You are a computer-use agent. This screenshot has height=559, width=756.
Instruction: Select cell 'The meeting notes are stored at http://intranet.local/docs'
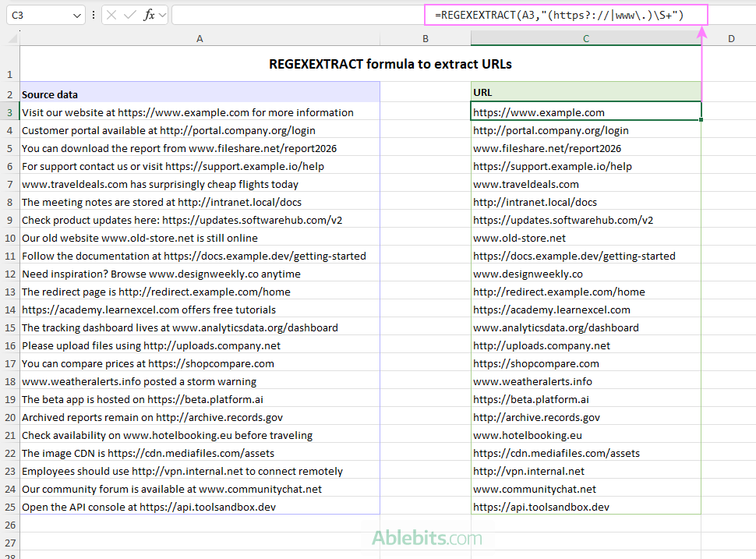coord(200,202)
